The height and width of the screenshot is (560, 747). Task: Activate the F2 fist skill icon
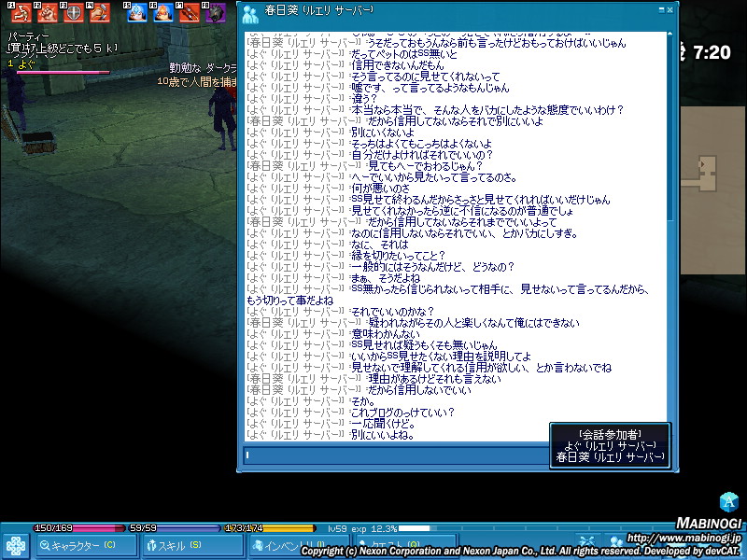[x=46, y=12]
